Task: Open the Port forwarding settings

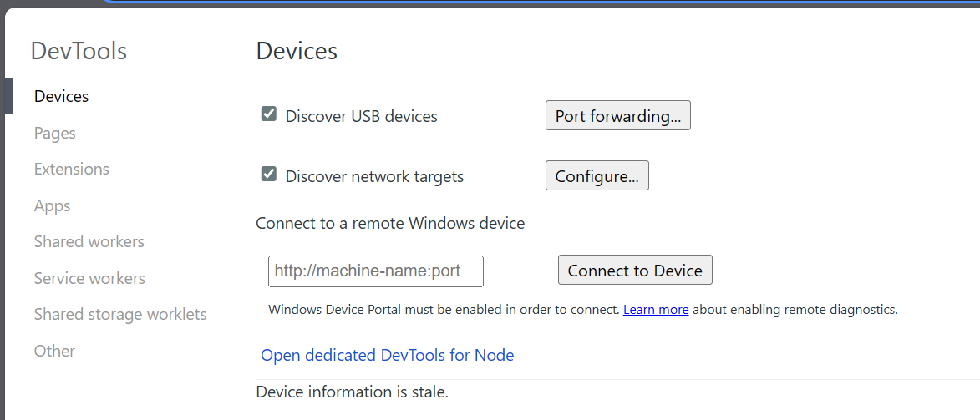Action: (617, 115)
